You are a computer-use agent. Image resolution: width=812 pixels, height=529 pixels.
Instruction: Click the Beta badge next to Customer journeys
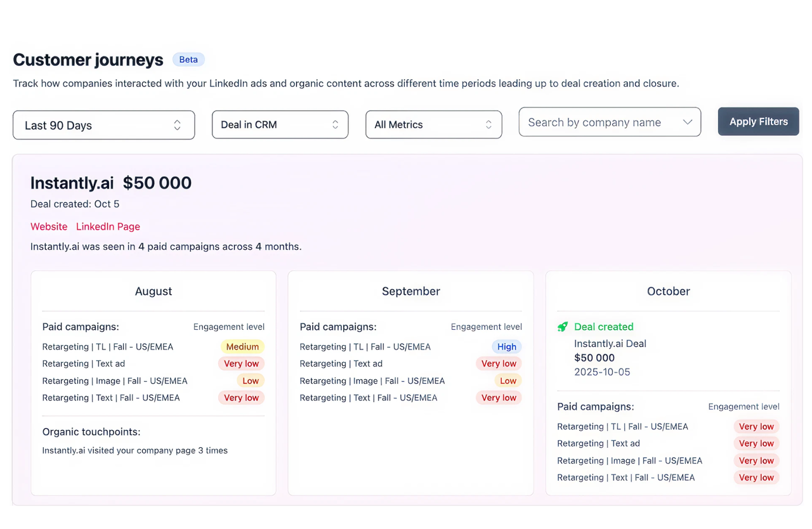pos(188,59)
